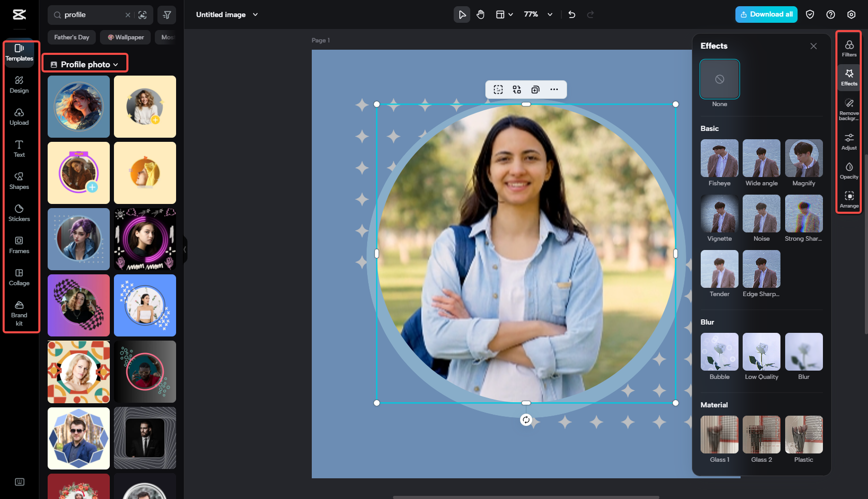Undo the last action
Image resolution: width=868 pixels, height=499 pixels.
click(572, 14)
